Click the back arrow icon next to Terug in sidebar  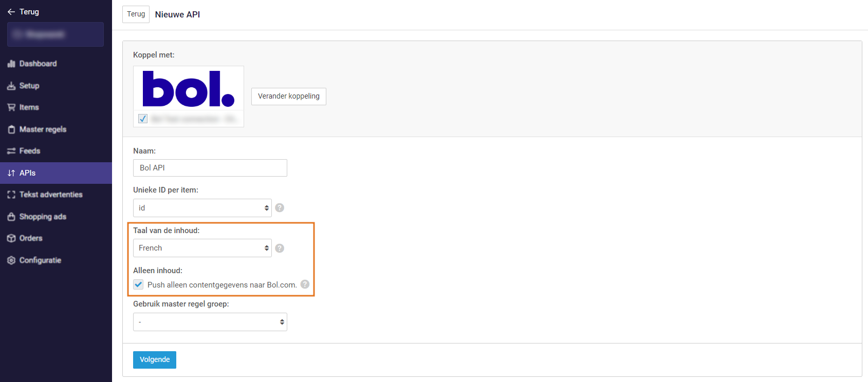pos(11,12)
